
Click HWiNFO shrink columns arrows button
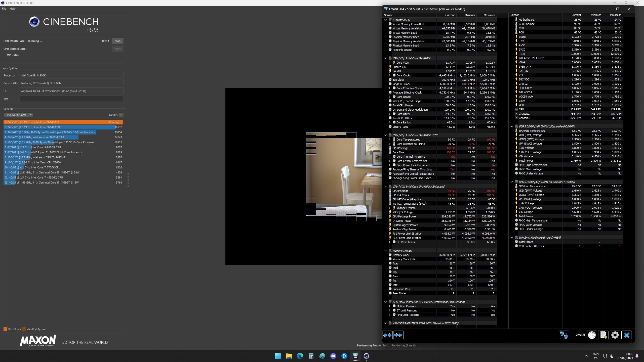tap(398, 335)
